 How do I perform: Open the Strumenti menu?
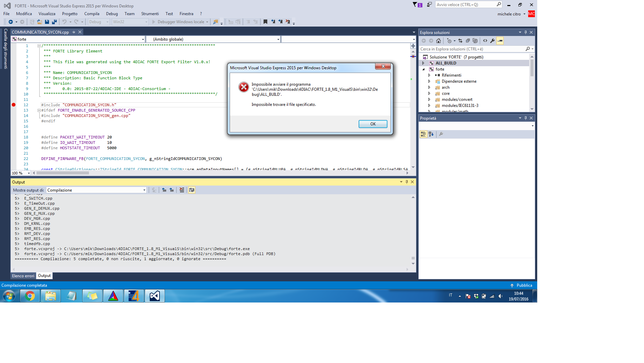150,14
